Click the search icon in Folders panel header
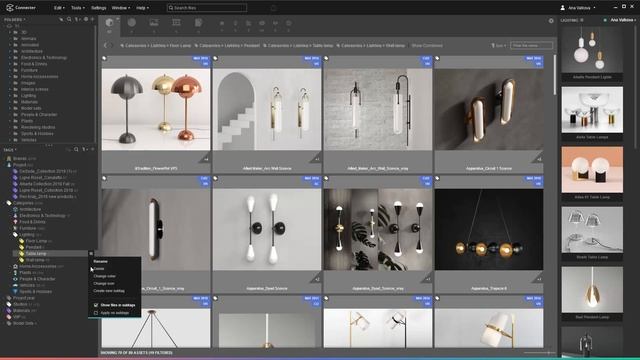The image size is (640, 360). point(69,19)
